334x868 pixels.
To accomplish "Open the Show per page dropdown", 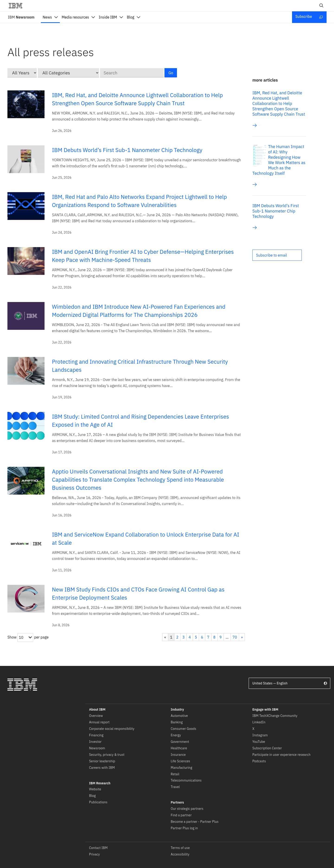I will click(25, 637).
